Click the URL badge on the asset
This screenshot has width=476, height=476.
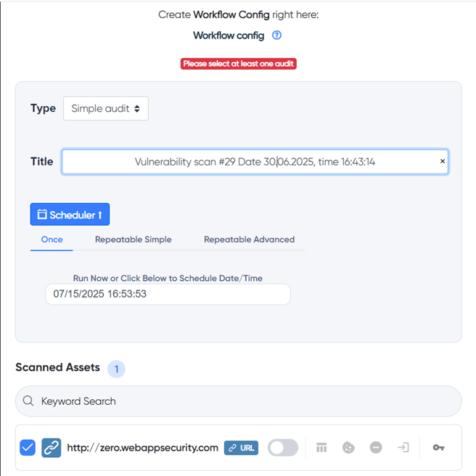tap(241, 448)
